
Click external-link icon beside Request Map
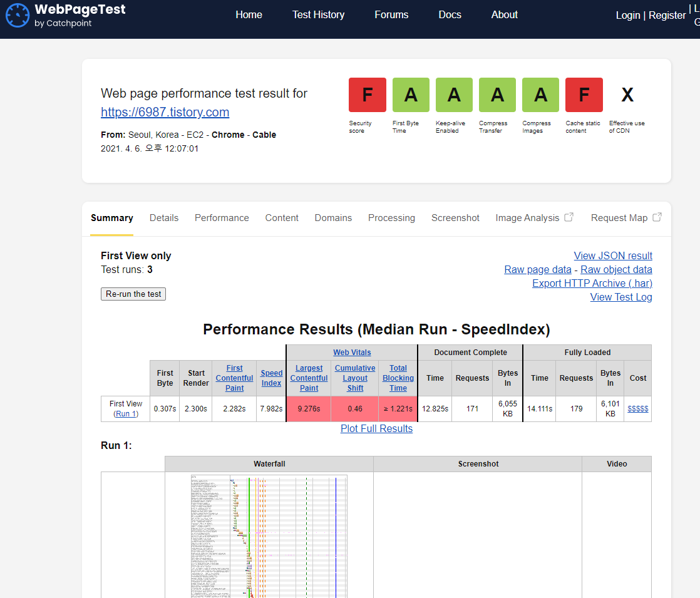pos(657,217)
